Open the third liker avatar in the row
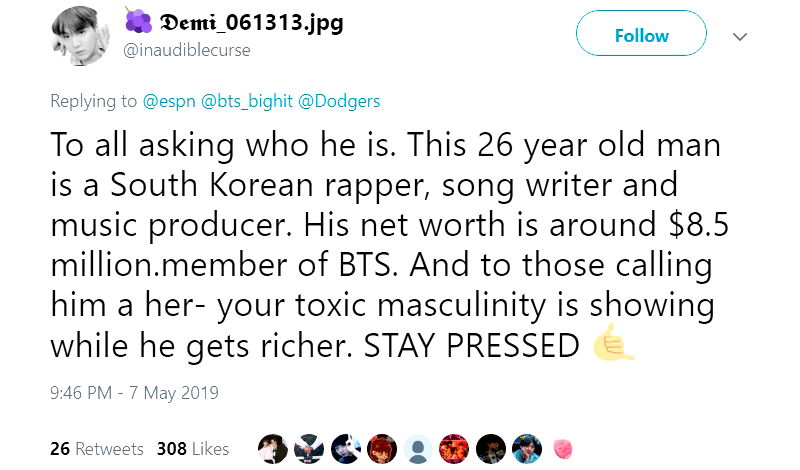This screenshot has height=470, width=800. pyautogui.click(x=345, y=447)
